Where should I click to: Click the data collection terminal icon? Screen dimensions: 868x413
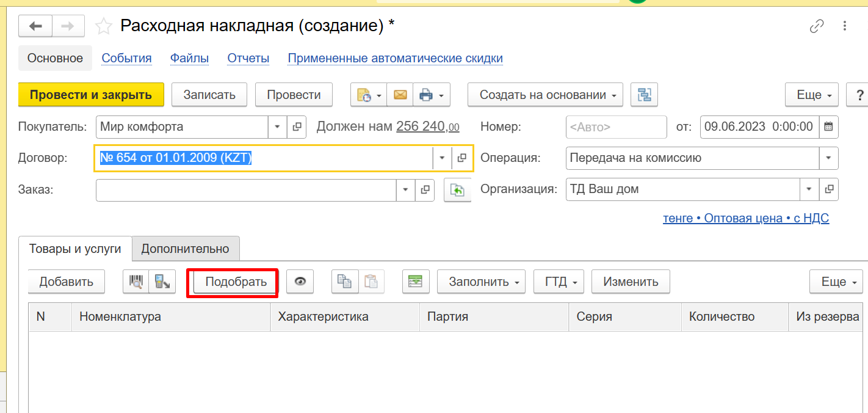point(163,282)
